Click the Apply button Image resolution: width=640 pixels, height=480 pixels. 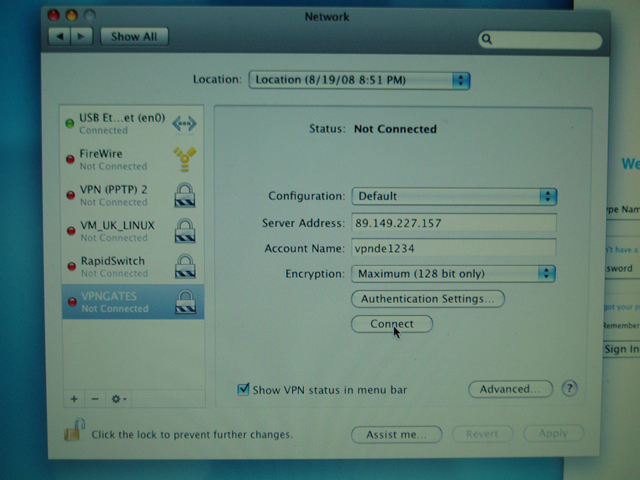pos(553,433)
